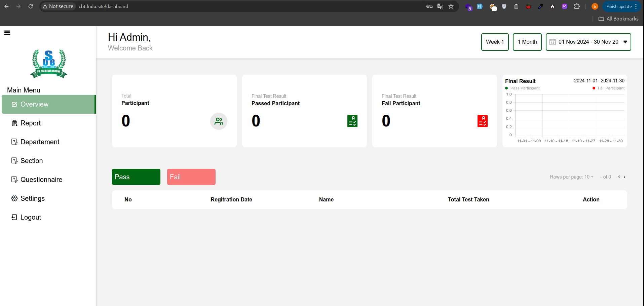This screenshot has height=306, width=644.
Task: Click the total participants people icon
Action: (219, 121)
